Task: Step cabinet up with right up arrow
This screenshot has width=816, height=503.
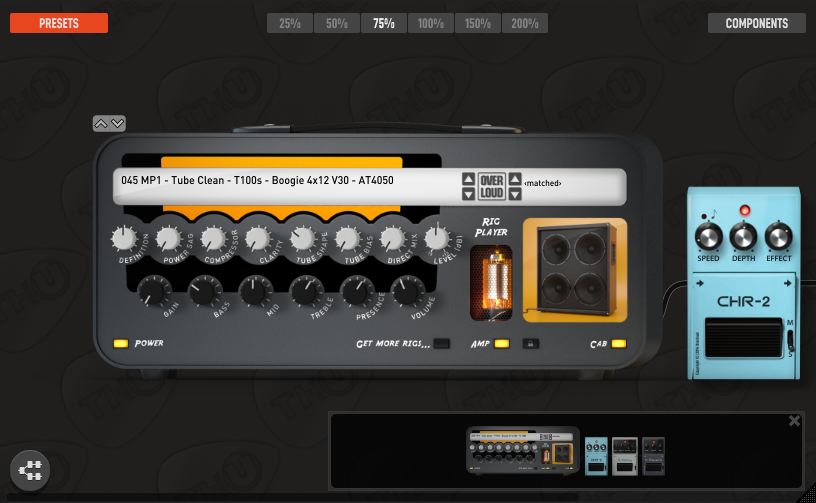Action: coord(515,179)
